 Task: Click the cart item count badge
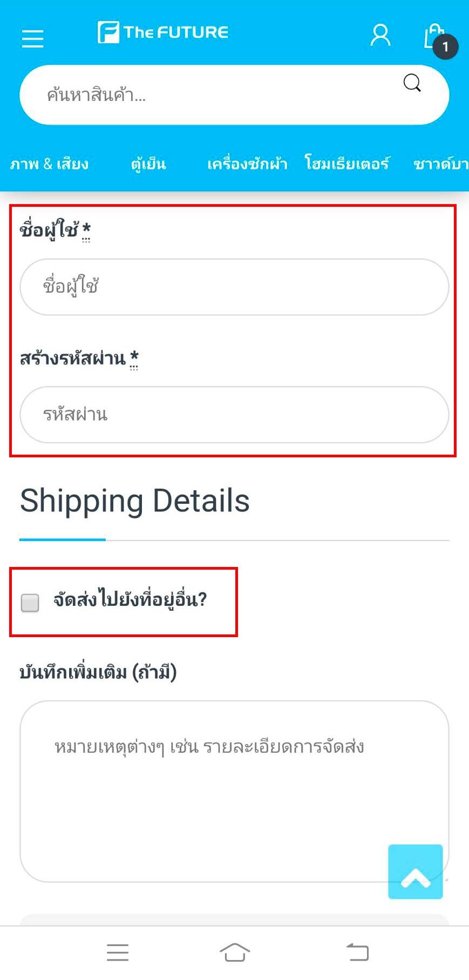point(446,48)
